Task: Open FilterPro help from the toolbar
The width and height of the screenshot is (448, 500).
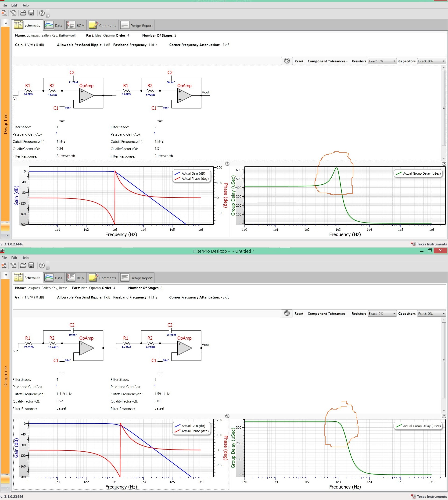Action: [42, 14]
